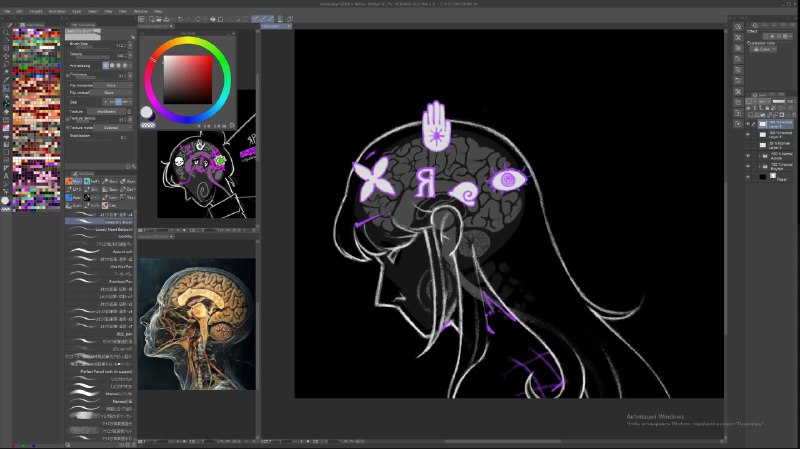Show hidden Layer 3 via eye box

(x=748, y=145)
